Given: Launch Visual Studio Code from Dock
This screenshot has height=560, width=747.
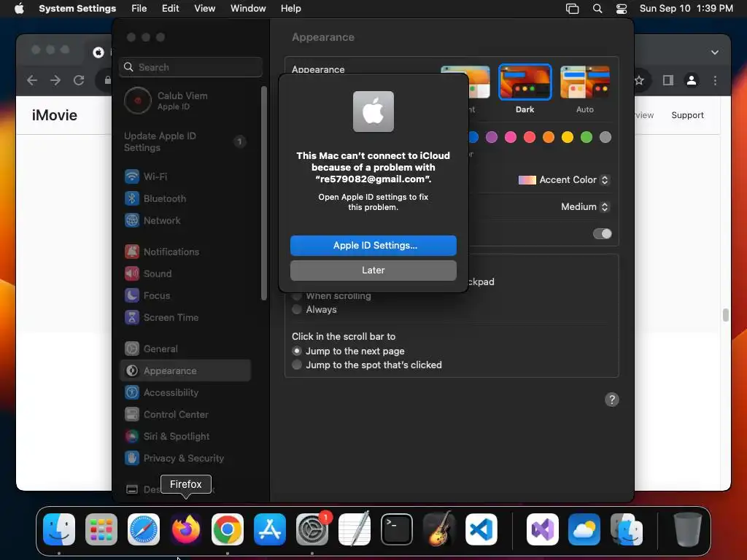Looking at the screenshot, I should point(481,529).
